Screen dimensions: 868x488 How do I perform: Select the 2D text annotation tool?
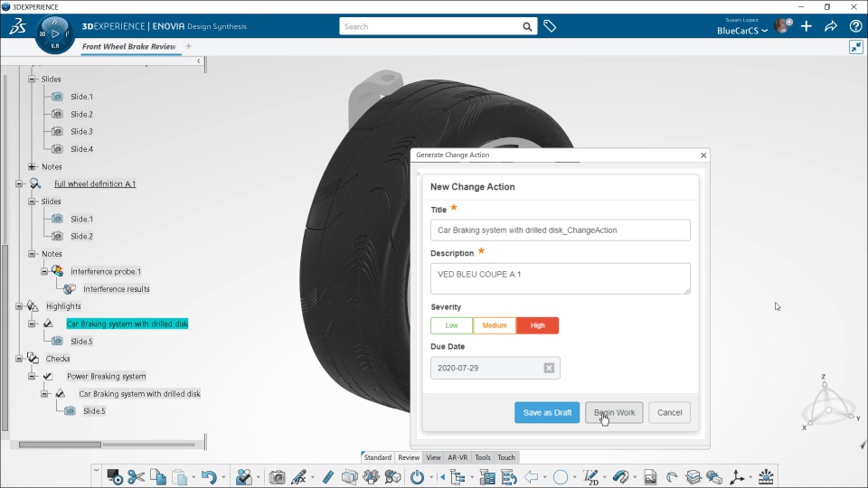(590, 477)
